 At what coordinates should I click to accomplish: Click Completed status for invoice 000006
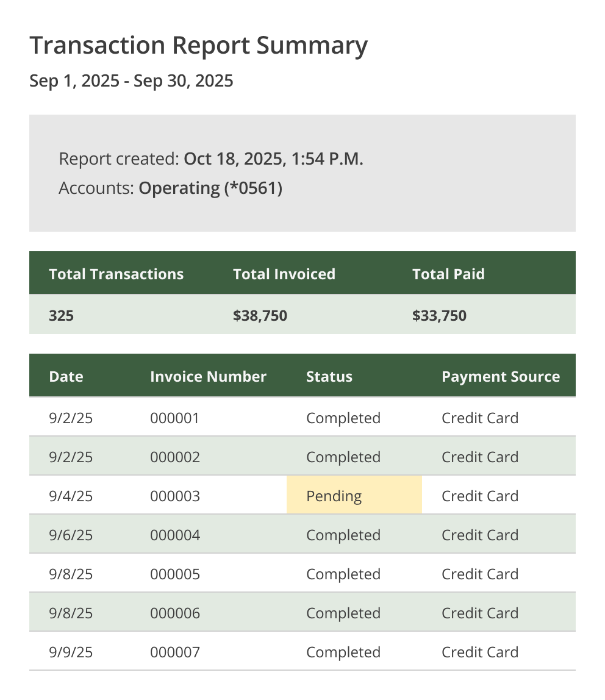(x=343, y=613)
